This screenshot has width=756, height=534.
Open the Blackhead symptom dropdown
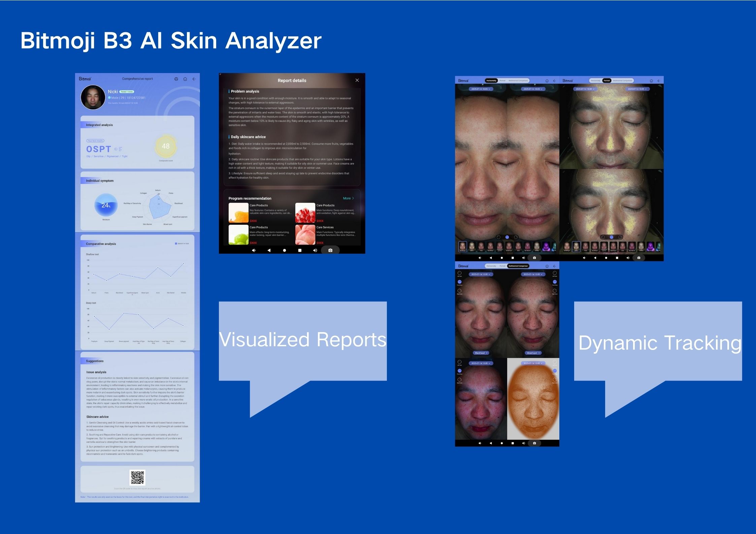click(x=481, y=353)
